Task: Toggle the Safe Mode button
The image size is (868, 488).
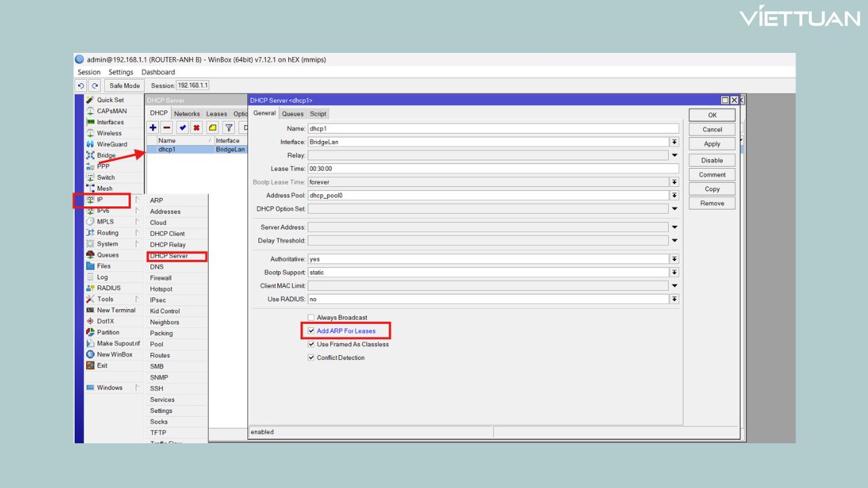Action: pos(125,86)
